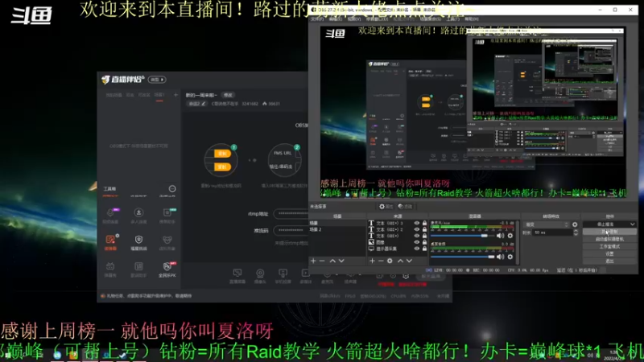
Task: Mute the 桌面音频 speaker icon
Action: coord(500,257)
